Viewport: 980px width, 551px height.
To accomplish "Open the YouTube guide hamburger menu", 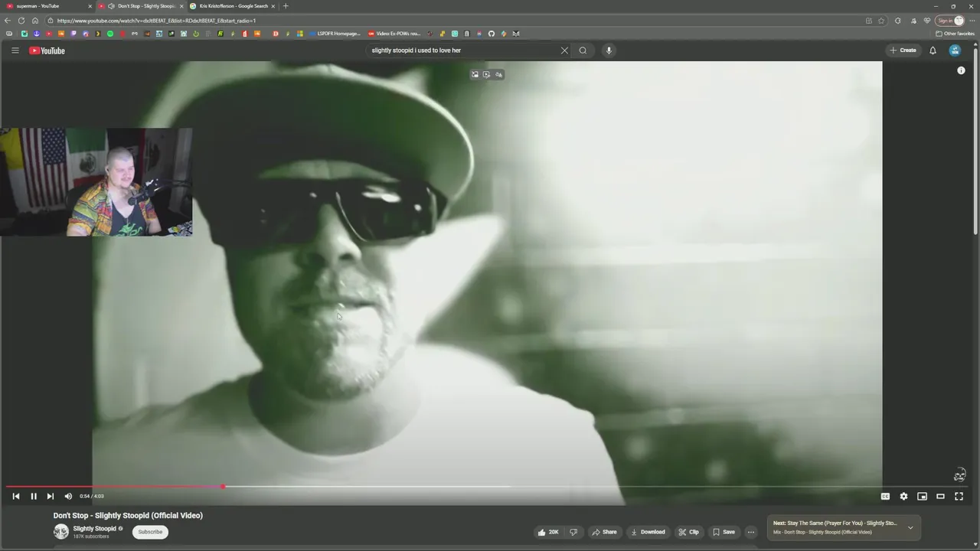I will pyautogui.click(x=15, y=51).
